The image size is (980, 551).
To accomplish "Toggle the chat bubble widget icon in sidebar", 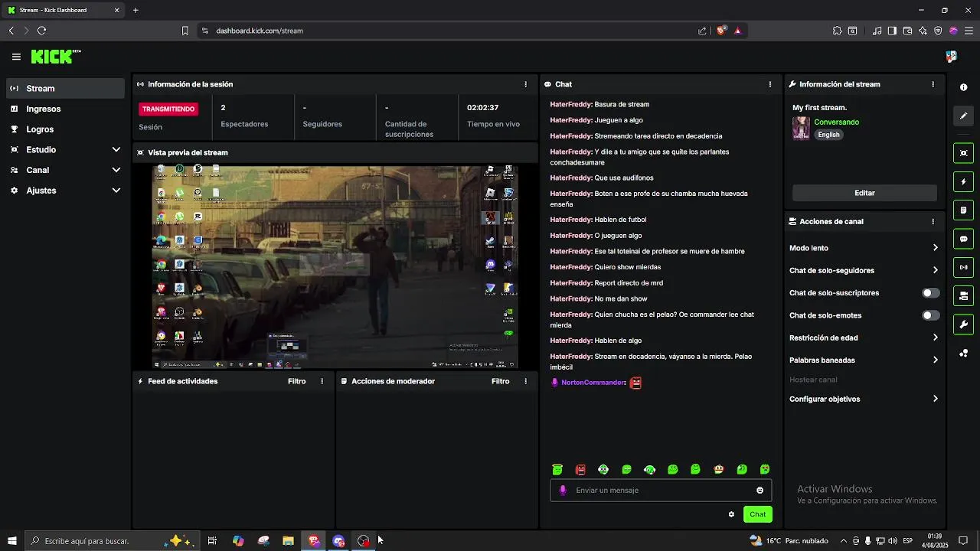I will [x=964, y=239].
